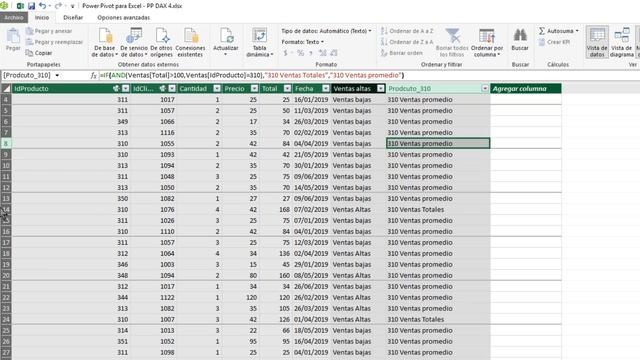Open De base de datos menu
The image size is (640, 360).
point(104,42)
